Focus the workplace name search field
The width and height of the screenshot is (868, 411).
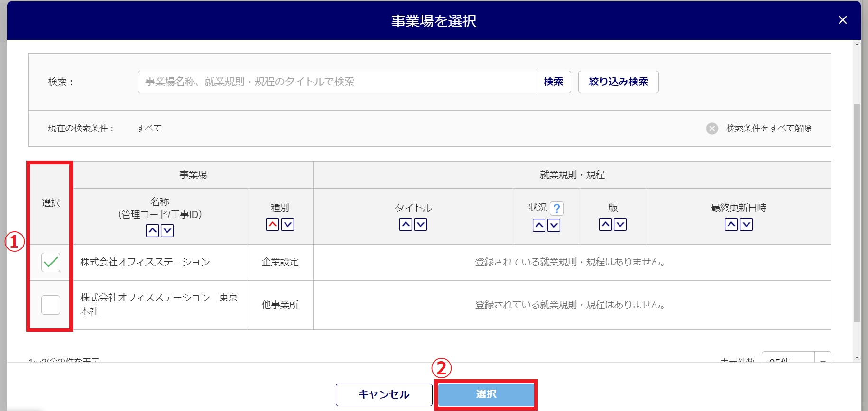pos(337,82)
